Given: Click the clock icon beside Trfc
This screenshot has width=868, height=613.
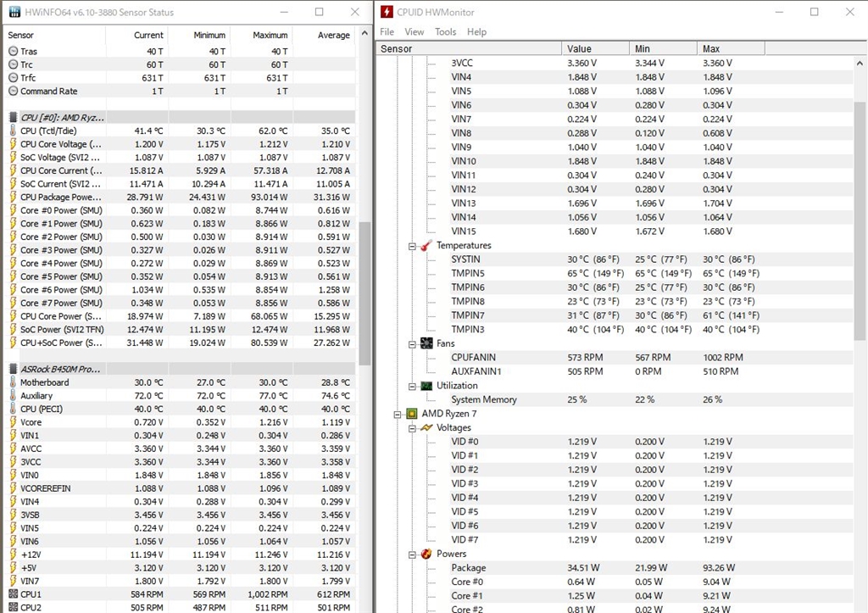Looking at the screenshot, I should pos(14,77).
